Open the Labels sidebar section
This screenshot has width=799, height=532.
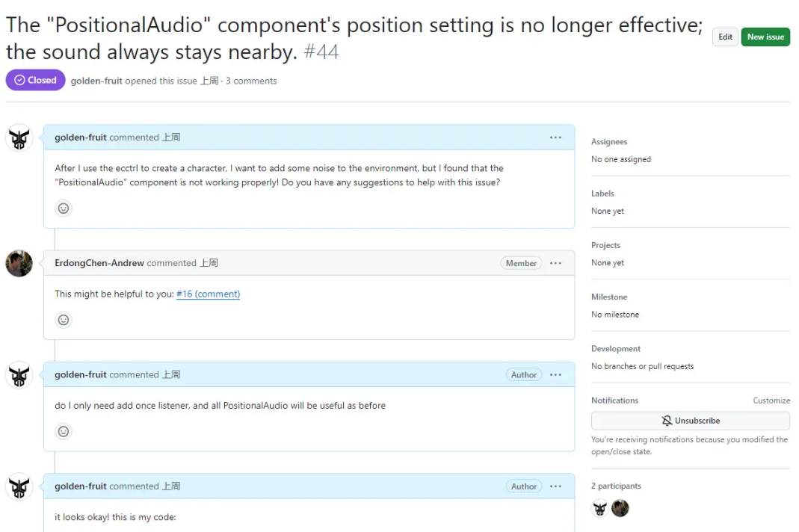point(602,194)
